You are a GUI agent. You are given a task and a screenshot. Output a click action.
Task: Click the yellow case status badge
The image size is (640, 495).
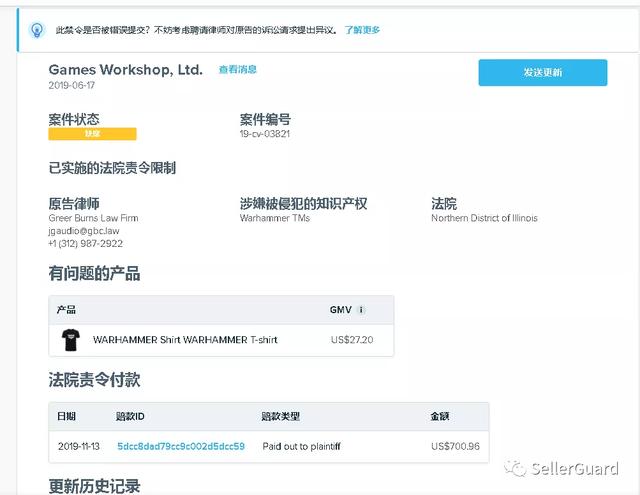pos(92,134)
